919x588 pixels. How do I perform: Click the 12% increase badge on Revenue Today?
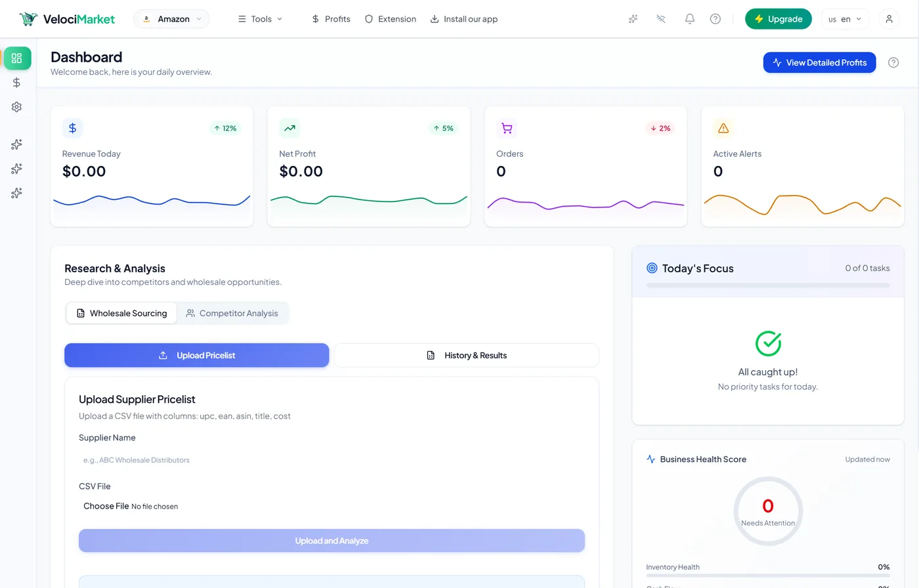click(x=225, y=129)
